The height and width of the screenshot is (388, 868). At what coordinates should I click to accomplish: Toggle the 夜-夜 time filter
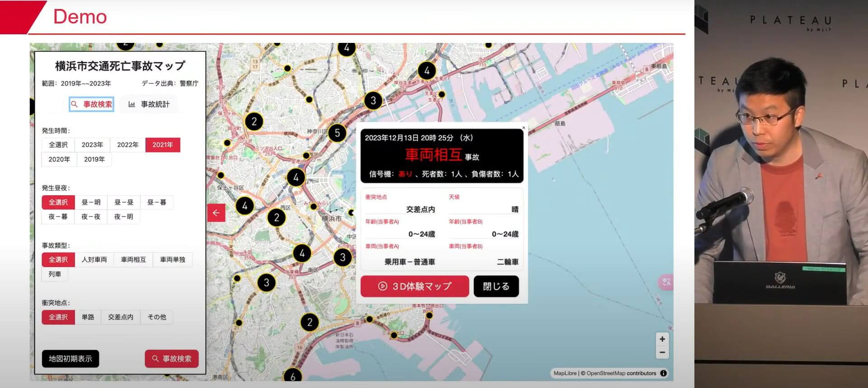91,217
